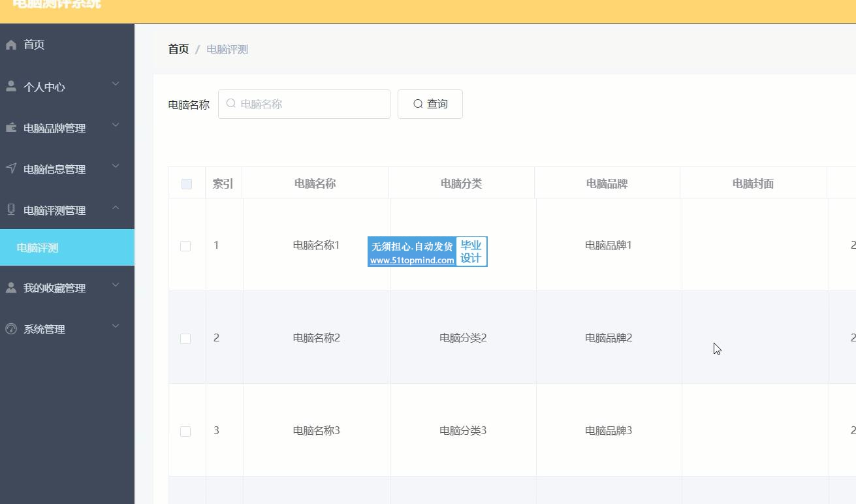Click index number 2 in 索引 column
The height and width of the screenshot is (504, 856).
pyautogui.click(x=217, y=338)
